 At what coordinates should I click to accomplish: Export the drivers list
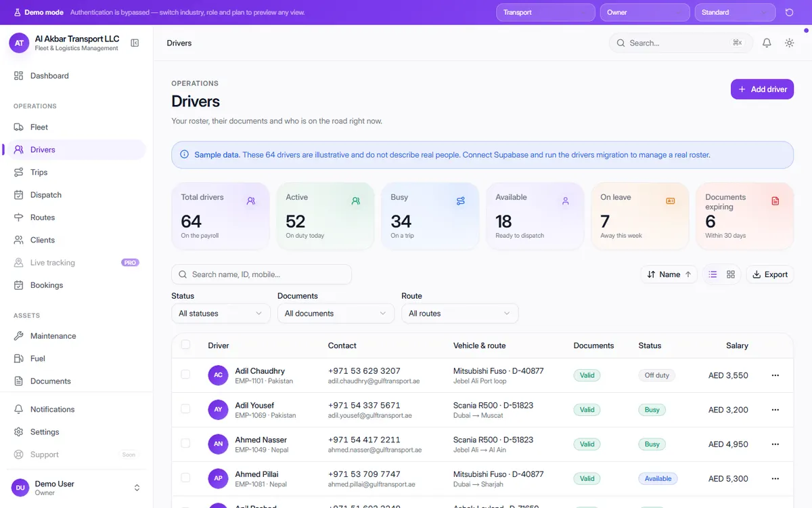point(770,274)
